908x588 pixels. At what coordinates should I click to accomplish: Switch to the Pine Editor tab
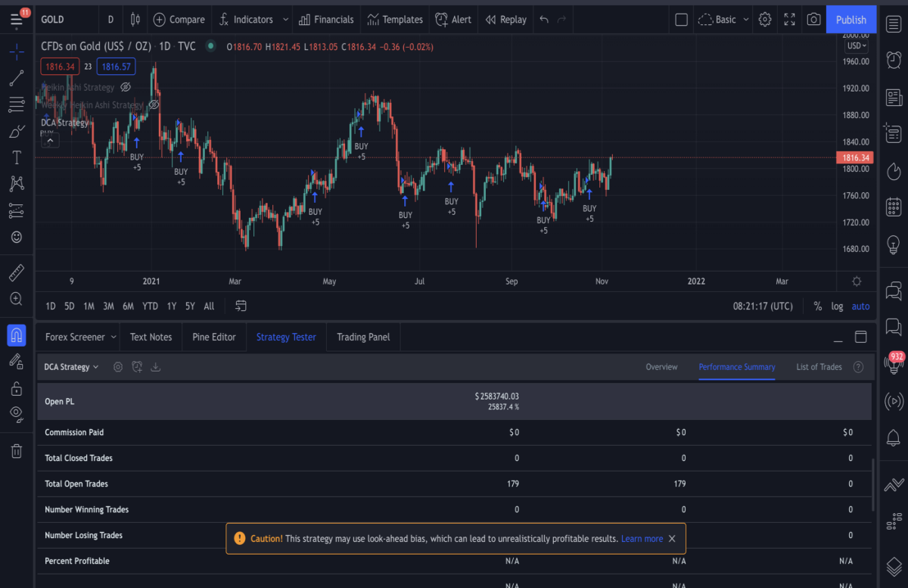(x=214, y=337)
